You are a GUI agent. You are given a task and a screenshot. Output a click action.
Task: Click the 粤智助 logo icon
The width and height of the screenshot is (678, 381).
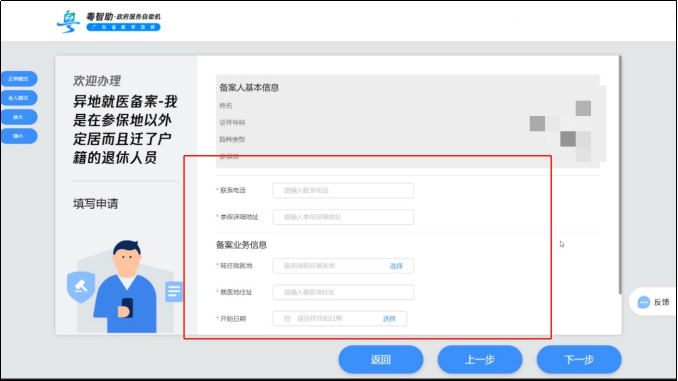click(68, 21)
